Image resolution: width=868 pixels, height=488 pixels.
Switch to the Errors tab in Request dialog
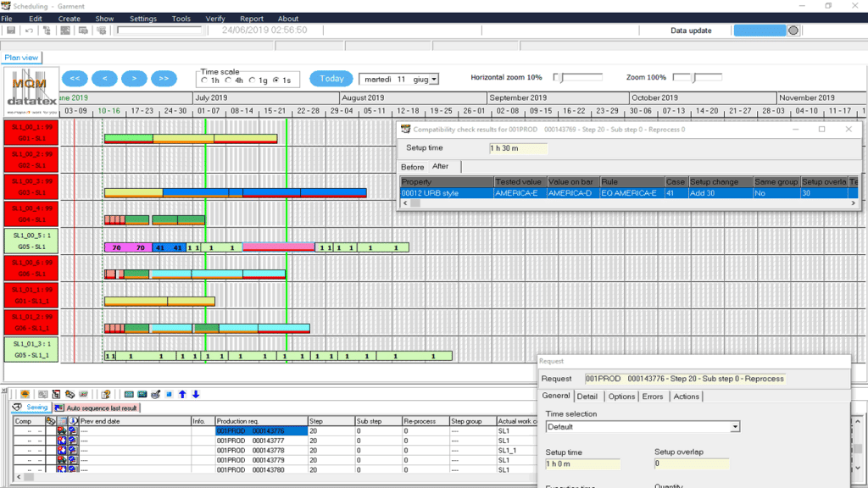point(653,396)
